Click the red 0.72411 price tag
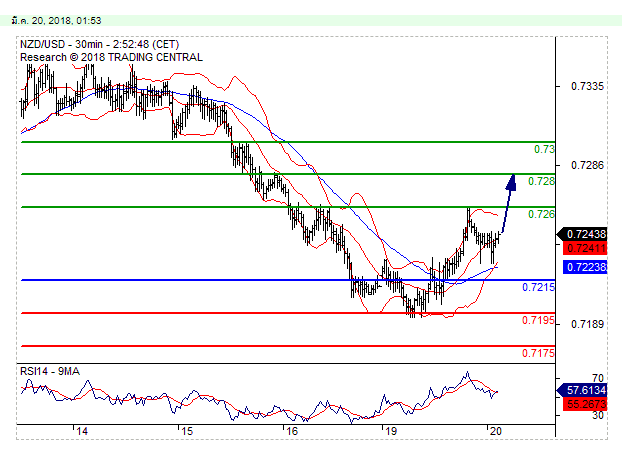Screen dimensions: 622x455 [585, 248]
